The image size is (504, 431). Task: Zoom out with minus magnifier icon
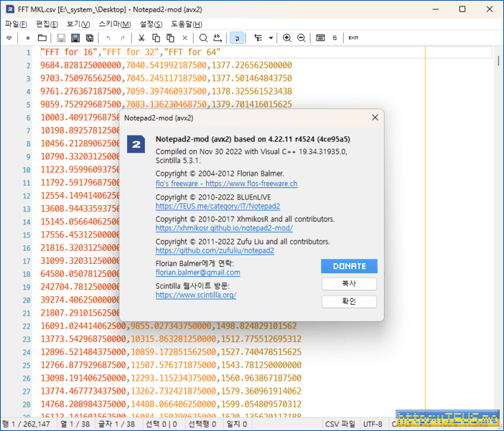coord(301,38)
